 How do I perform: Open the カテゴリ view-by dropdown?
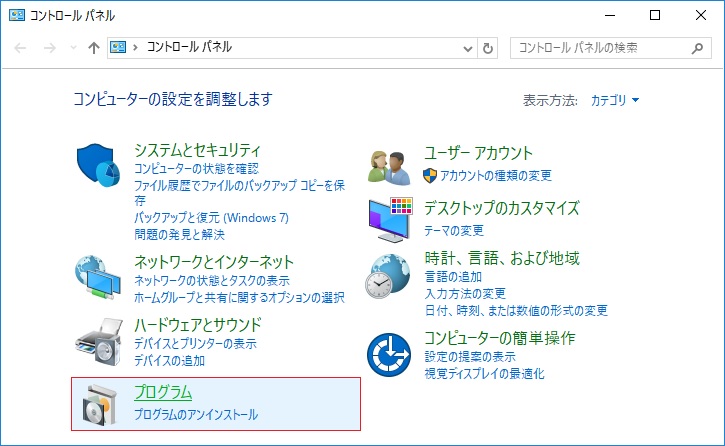coord(614,100)
